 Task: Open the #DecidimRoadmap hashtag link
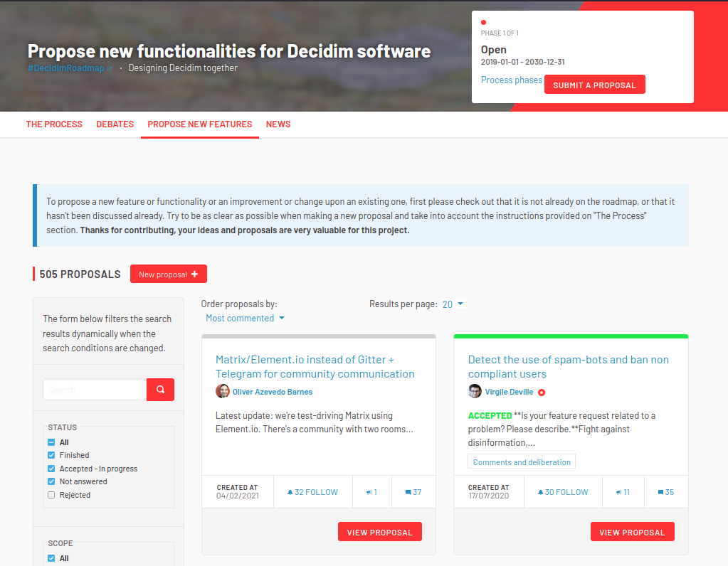[x=66, y=68]
